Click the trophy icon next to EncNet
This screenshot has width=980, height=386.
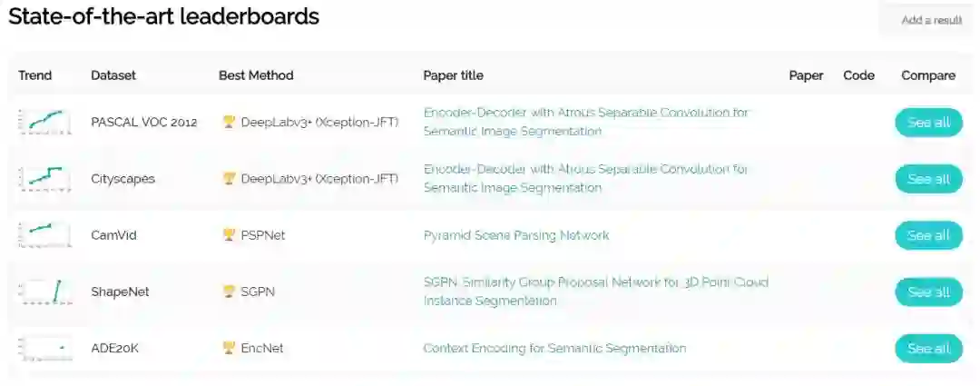point(229,348)
